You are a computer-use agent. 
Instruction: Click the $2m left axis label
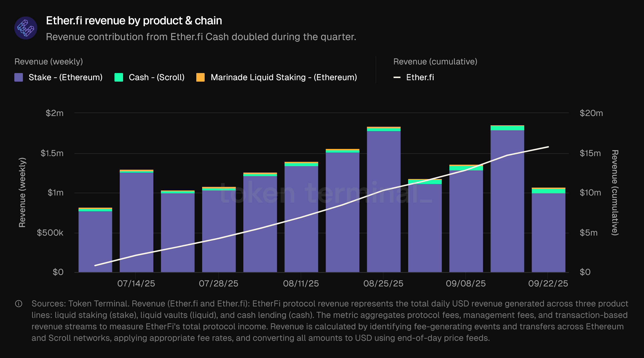[x=54, y=113]
